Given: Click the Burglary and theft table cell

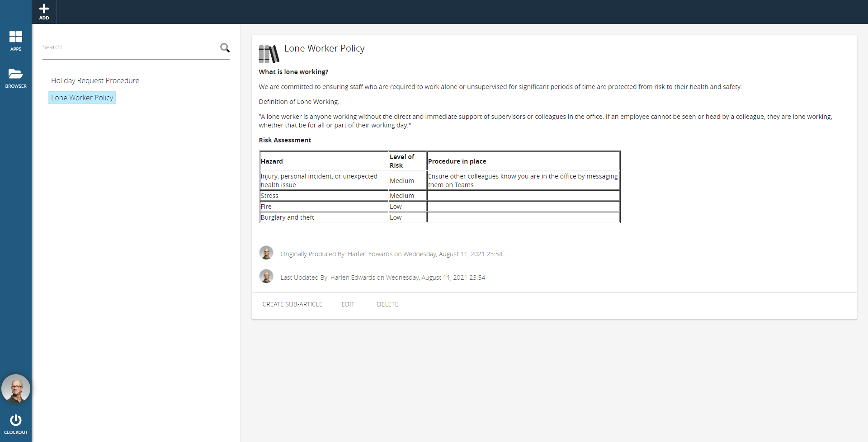Looking at the screenshot, I should (x=324, y=217).
